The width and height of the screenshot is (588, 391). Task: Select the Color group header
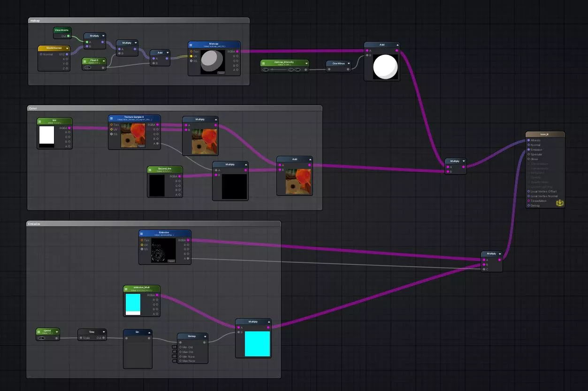pyautogui.click(x=175, y=108)
